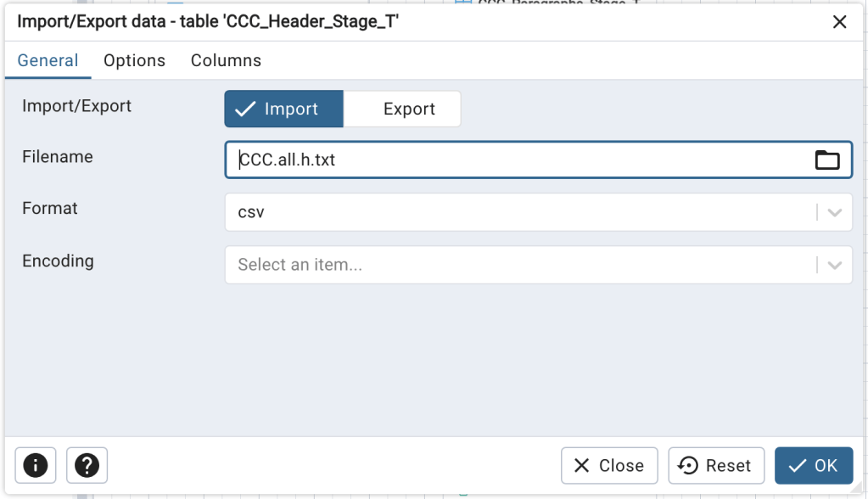Open help with question mark icon
This screenshot has height=499, width=868.
[87, 465]
